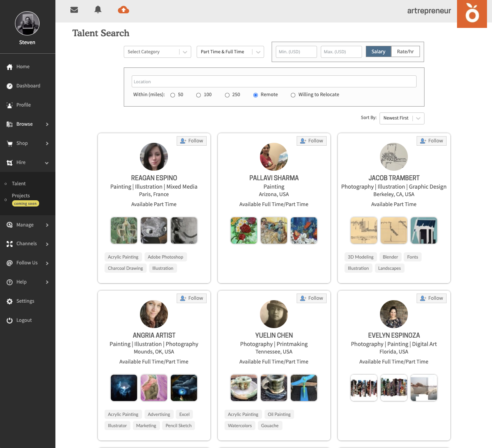Click Angria Artist's profile photo
The width and height of the screenshot is (492, 448).
point(154,314)
